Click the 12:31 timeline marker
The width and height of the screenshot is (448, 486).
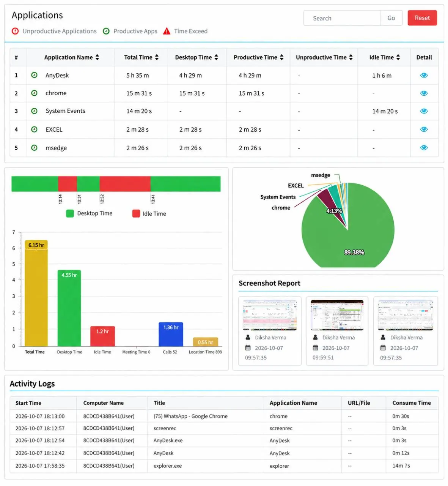point(79,199)
